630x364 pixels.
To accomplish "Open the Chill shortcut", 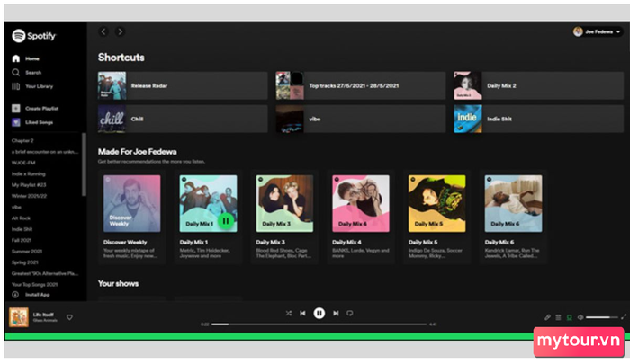I will click(x=183, y=119).
